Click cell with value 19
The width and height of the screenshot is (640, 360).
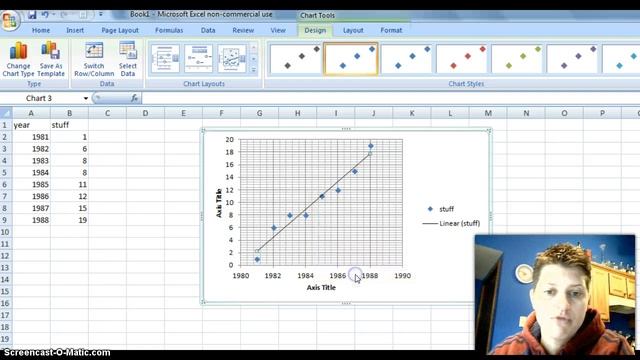coord(69,220)
